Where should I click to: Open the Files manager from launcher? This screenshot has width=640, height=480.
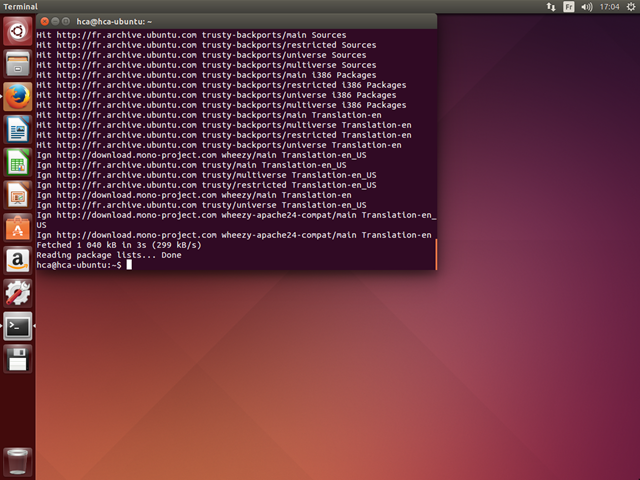[x=18, y=64]
